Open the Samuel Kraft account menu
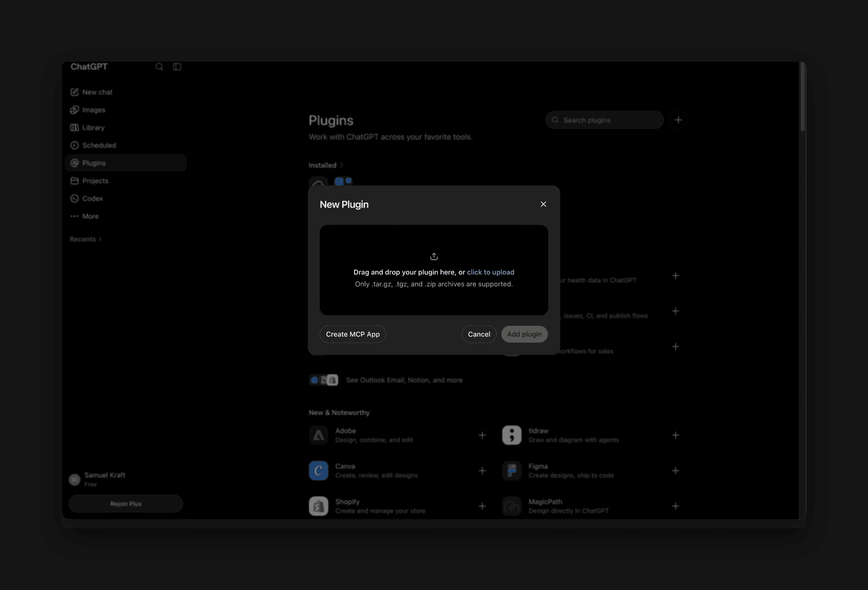The width and height of the screenshot is (868, 590). pos(126,479)
